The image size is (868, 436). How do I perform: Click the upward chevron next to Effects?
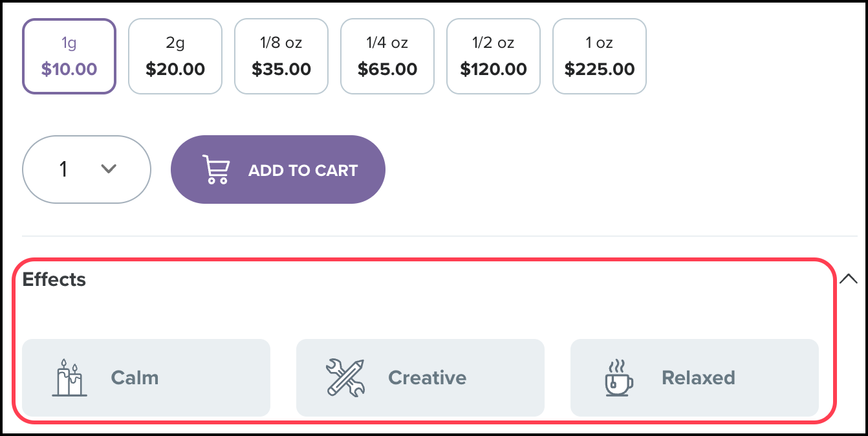[x=847, y=279]
